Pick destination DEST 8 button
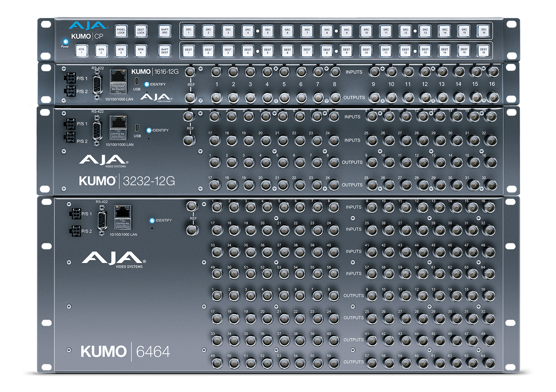 327,51
